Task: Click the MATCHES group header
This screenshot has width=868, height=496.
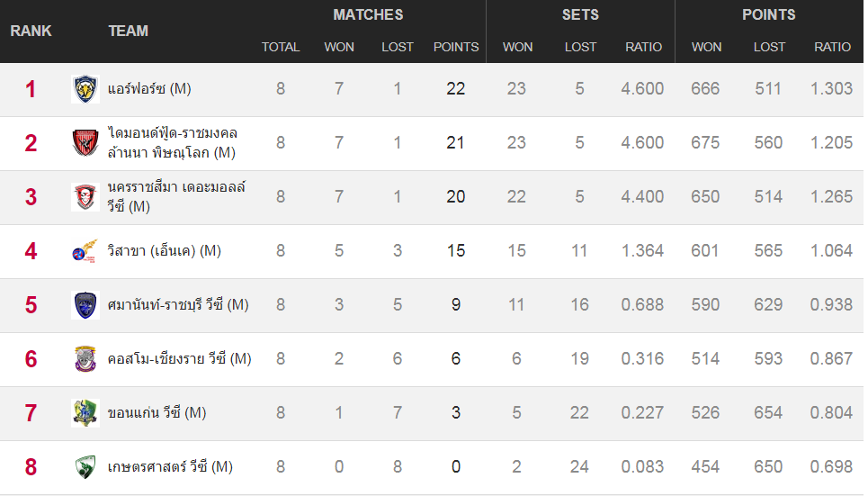Action: click(x=368, y=14)
